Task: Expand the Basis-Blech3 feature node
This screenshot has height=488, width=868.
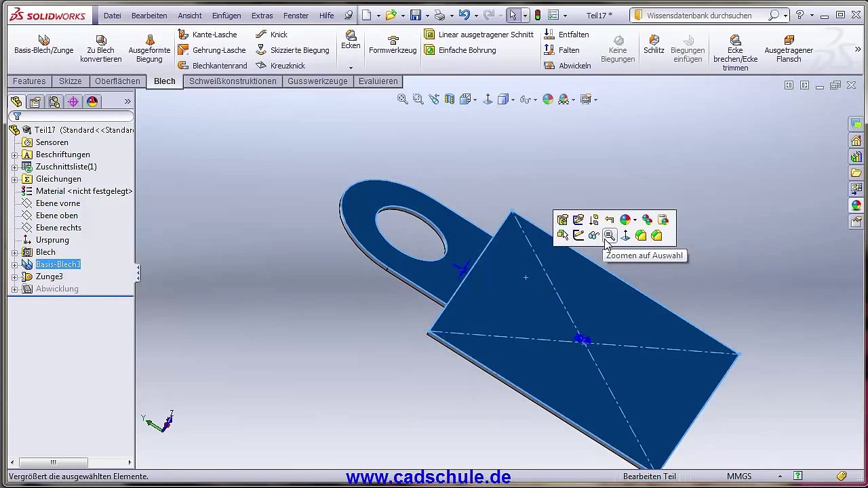Action: point(15,264)
